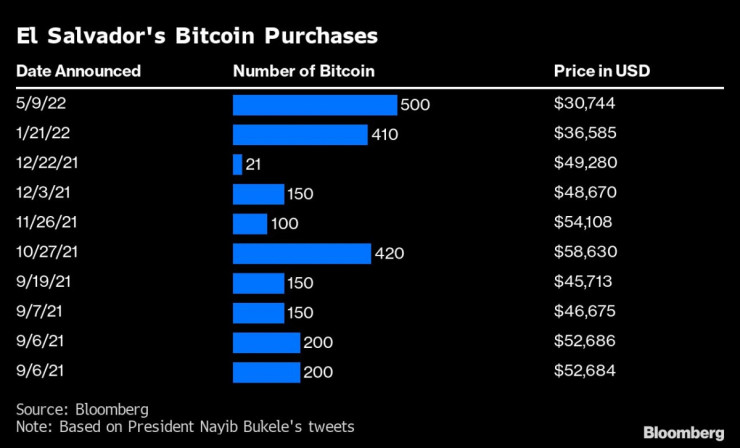Select the 420 Bitcoin bar for 10/27/21
Screen dimensions: 740x448
(301, 254)
